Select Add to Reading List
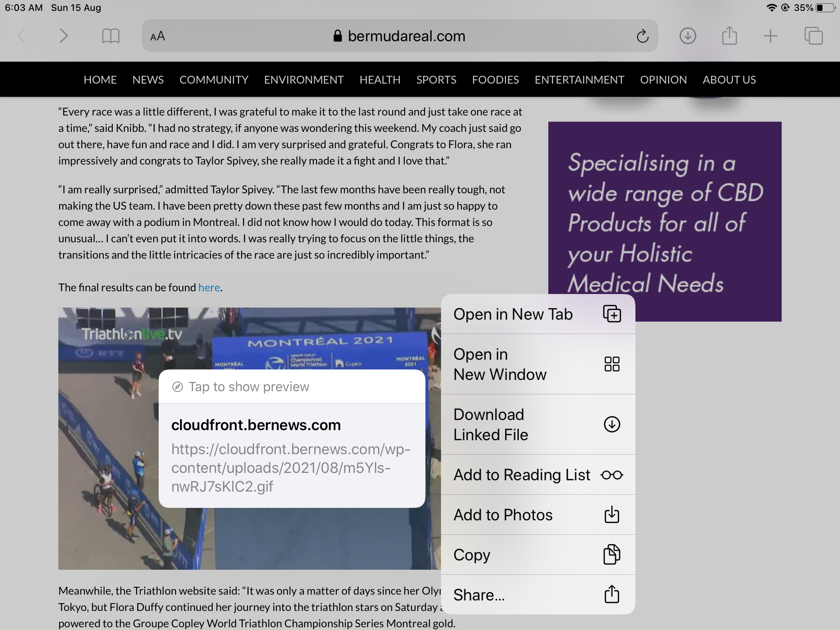This screenshot has height=630, width=840. coord(538,475)
